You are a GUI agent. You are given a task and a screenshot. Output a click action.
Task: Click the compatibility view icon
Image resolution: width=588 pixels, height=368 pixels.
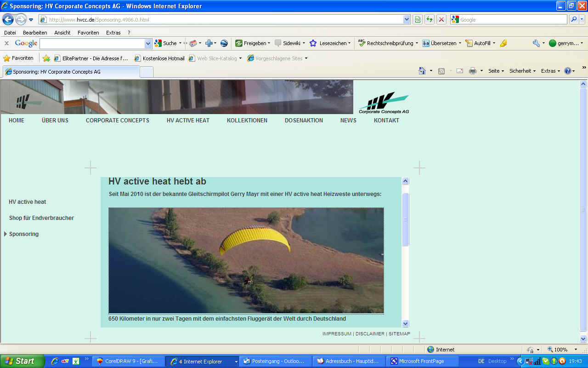pos(418,19)
